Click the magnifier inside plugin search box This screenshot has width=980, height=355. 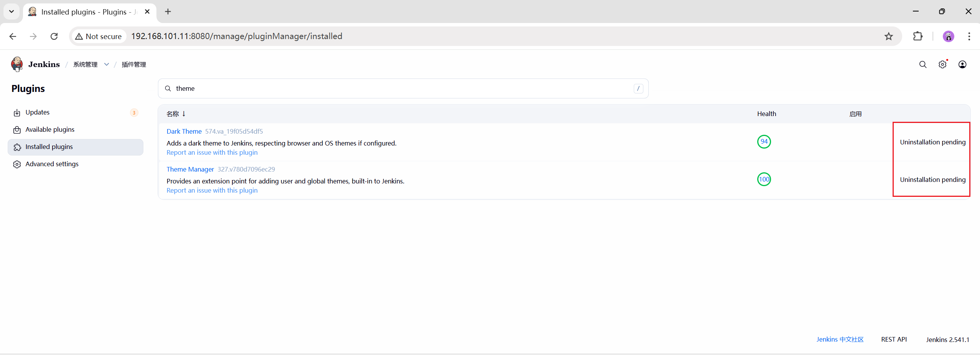(168, 88)
